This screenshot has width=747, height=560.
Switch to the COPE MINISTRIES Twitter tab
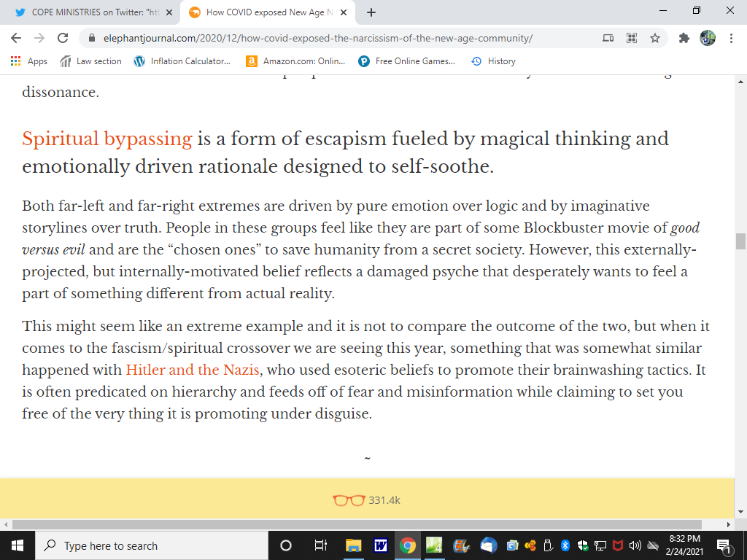pos(90,12)
